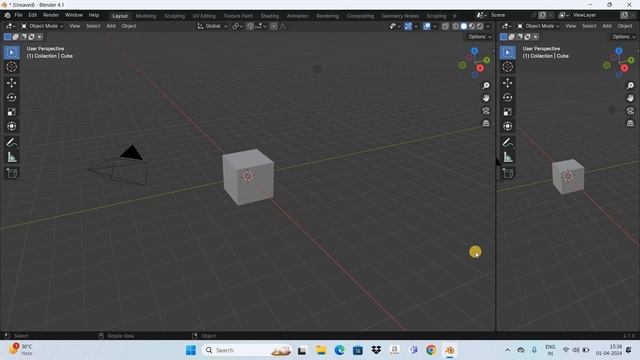Open the shading options dropdown arrow
The width and height of the screenshot is (640, 360).
click(488, 26)
